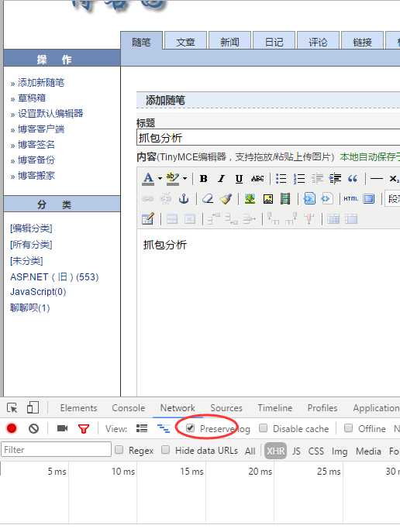The width and height of the screenshot is (400, 532).
Task: Toggle underline formatting in TinyMCE
Action: click(239, 179)
